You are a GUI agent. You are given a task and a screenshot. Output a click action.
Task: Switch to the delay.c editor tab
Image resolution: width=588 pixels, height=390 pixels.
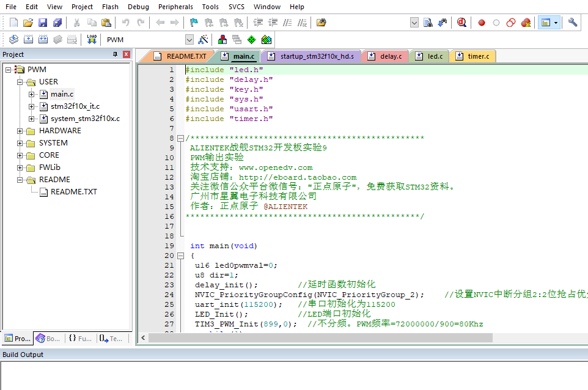click(x=384, y=56)
